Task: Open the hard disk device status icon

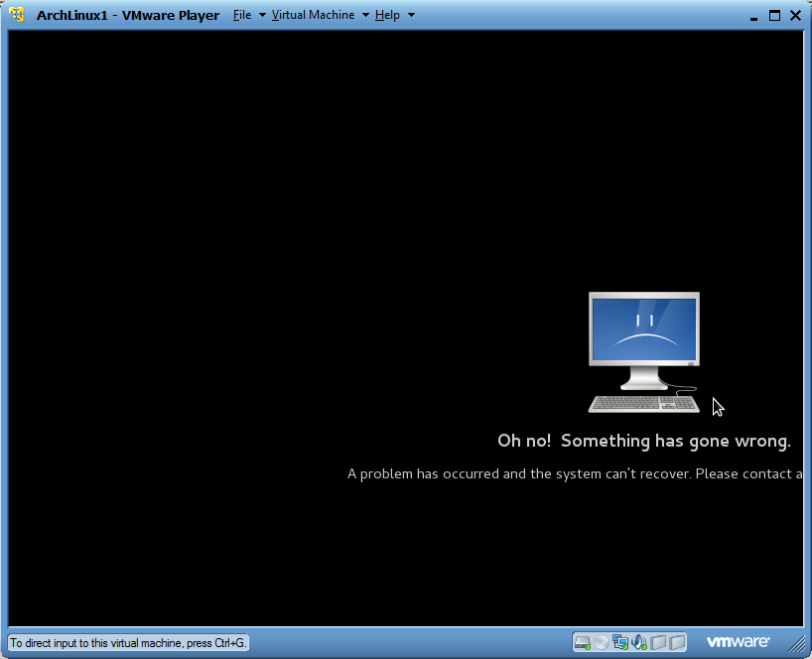Action: pos(583,642)
